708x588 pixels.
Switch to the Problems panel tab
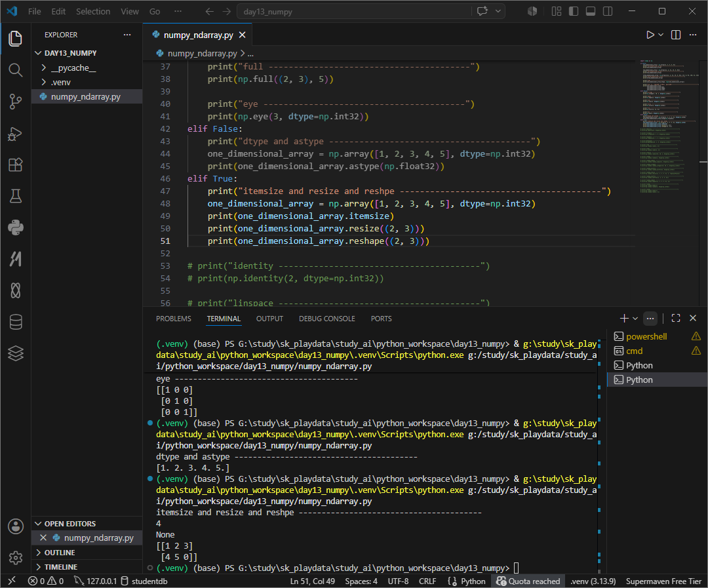point(173,319)
